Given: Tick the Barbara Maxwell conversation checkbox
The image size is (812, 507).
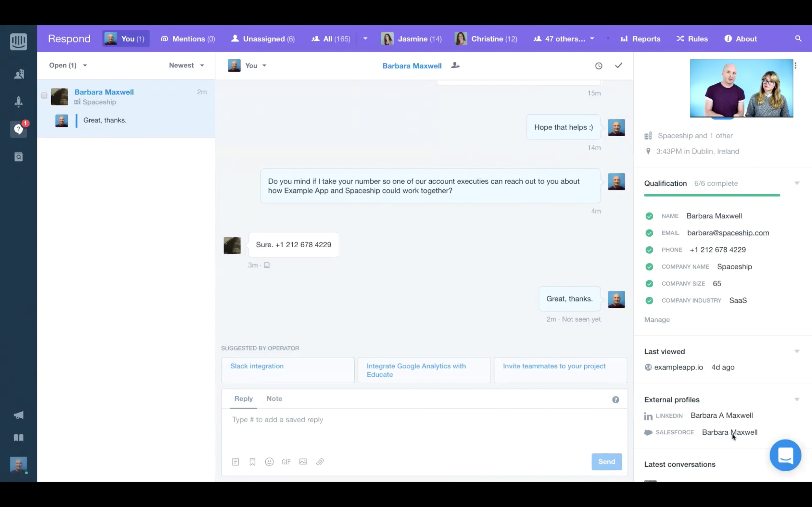Looking at the screenshot, I should tap(44, 95).
